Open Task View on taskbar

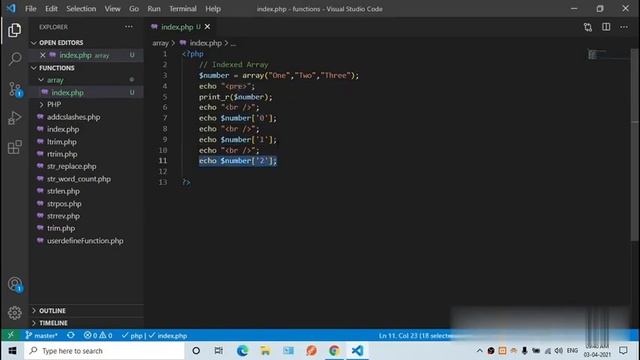click(219, 351)
